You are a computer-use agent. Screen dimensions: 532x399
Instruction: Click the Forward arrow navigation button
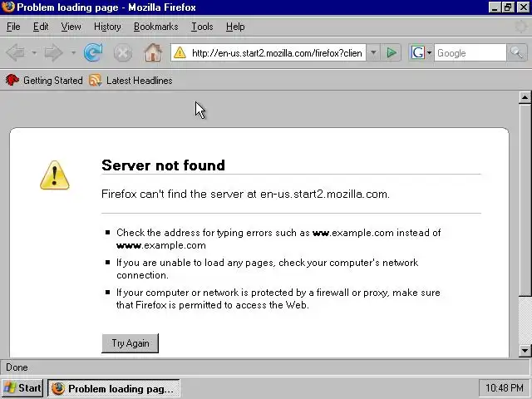click(x=54, y=53)
